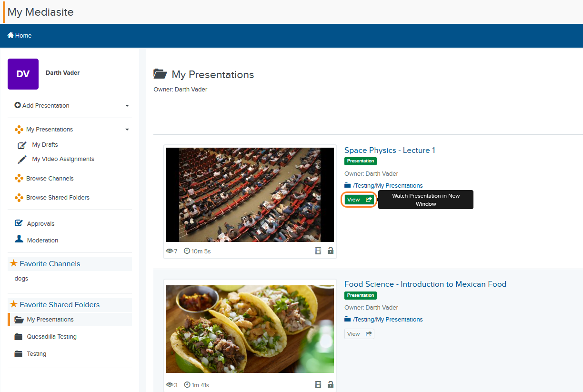Click the orange dots icon beside My Presentations

[x=19, y=130]
